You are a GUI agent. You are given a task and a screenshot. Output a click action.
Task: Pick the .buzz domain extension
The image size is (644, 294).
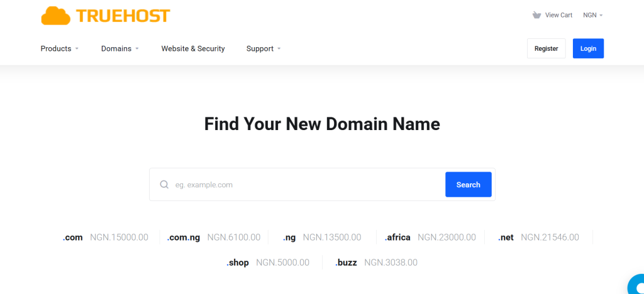(346, 263)
